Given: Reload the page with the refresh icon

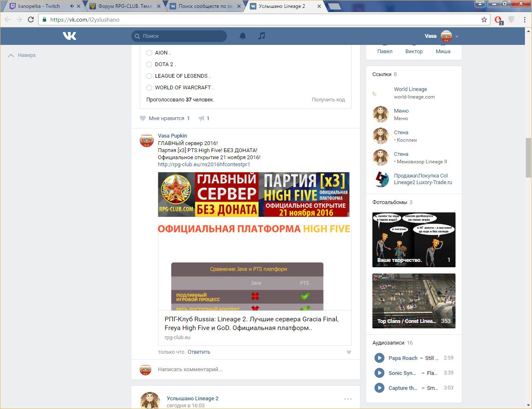Looking at the screenshot, I should 31,20.
